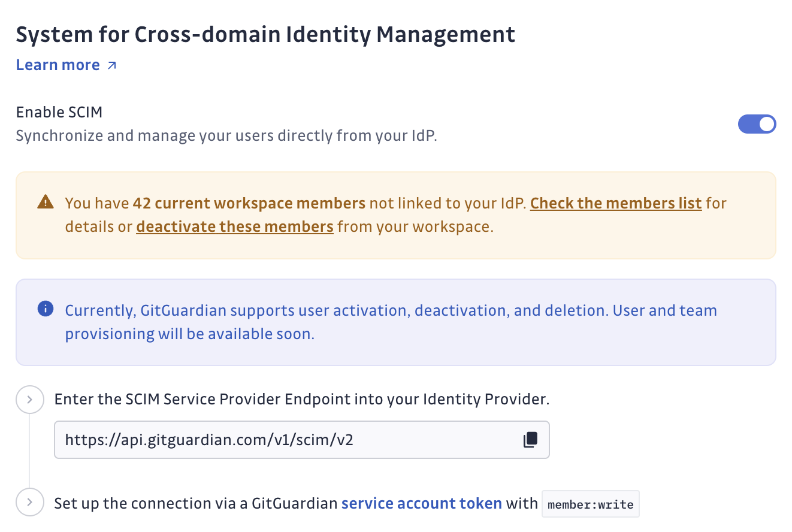The image size is (792, 532).
Task: Click the external arrow icon beside Learn more
Action: pos(111,66)
